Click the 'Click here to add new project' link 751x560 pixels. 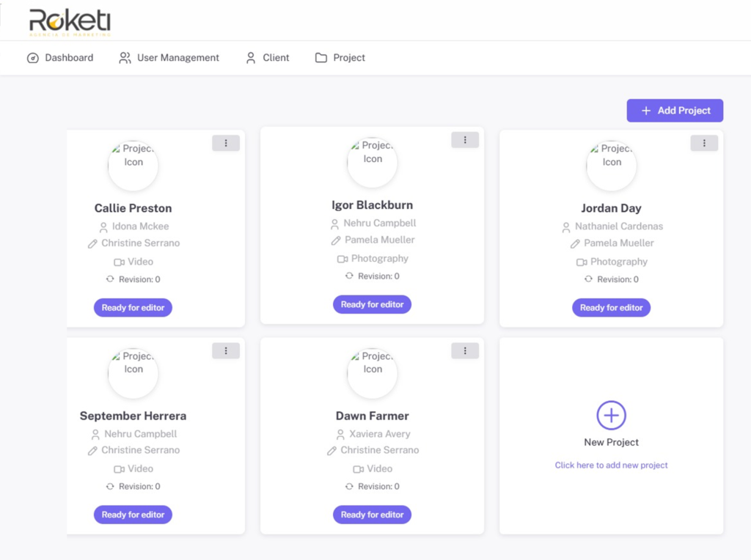611,465
